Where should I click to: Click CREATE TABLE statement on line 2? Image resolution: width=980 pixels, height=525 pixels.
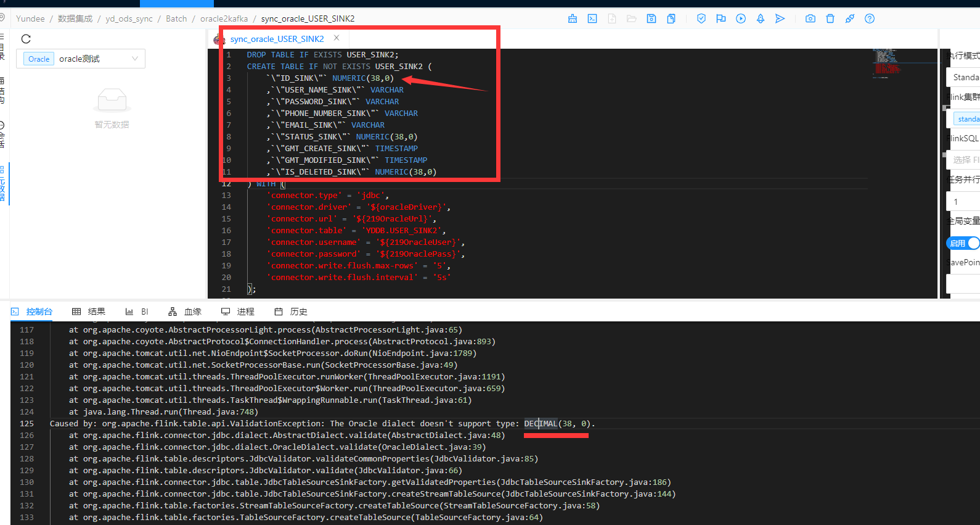pos(340,67)
